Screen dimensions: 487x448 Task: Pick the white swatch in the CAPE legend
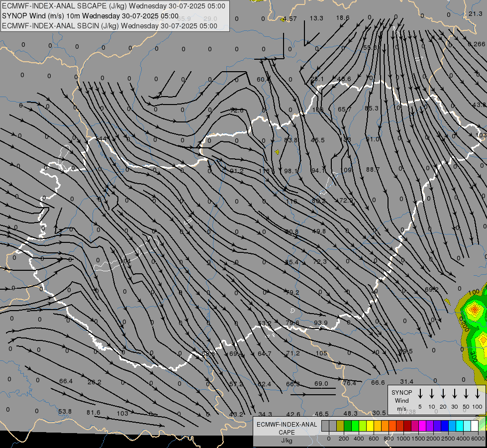(x=475, y=426)
